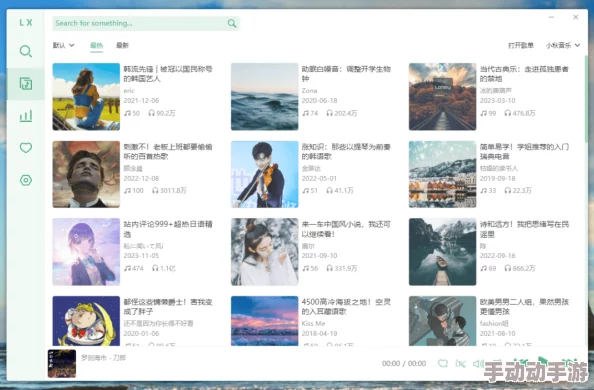
Task: Open the Song List page in the sidebar
Action: pyautogui.click(x=25, y=84)
